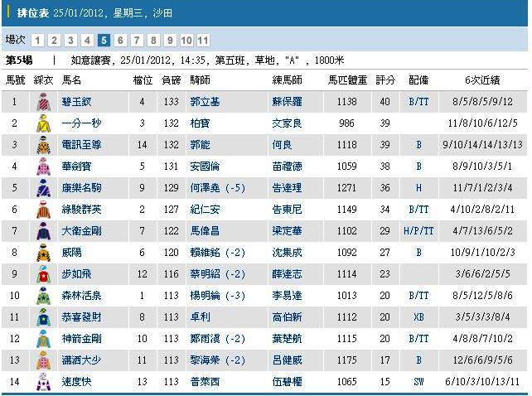
Task: Open the race 11 tab
Action: coord(203,40)
